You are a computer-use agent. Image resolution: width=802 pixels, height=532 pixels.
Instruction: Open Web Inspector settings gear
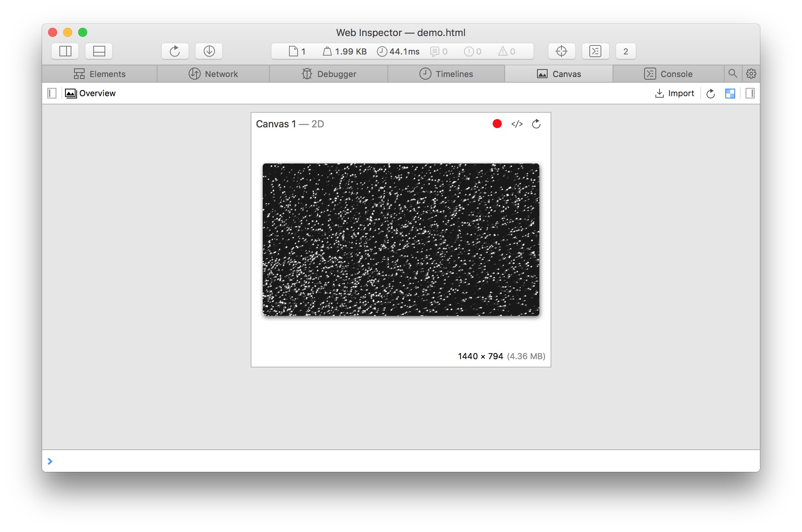751,74
